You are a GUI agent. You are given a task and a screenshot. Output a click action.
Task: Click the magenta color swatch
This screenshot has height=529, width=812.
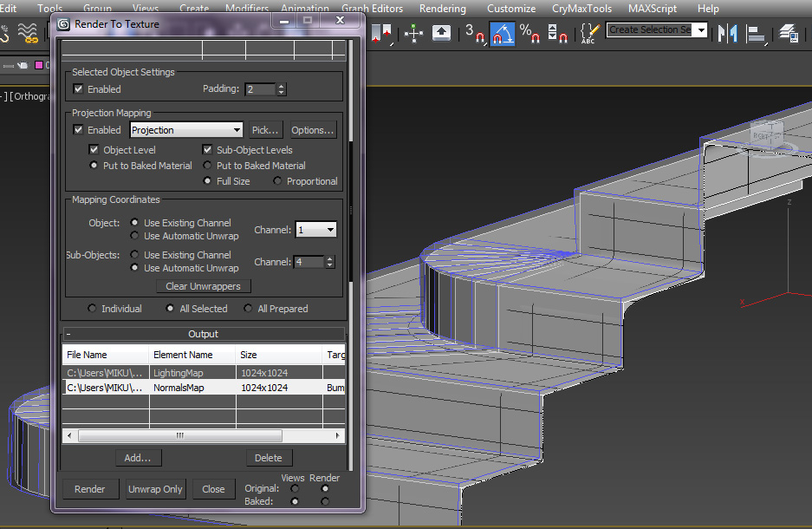point(39,65)
